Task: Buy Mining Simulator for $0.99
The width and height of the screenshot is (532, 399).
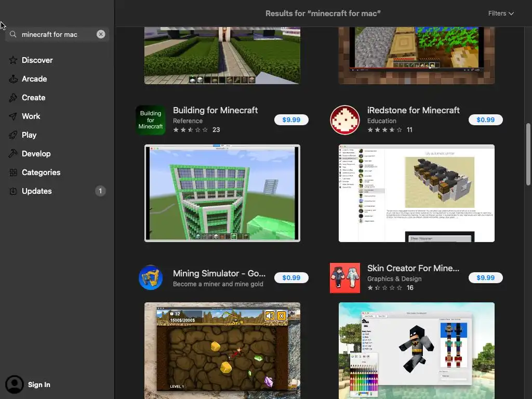Action: coord(291,277)
